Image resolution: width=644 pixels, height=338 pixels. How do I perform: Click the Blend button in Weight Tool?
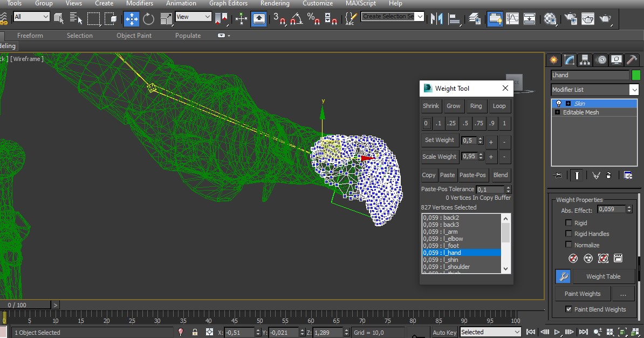(x=500, y=175)
